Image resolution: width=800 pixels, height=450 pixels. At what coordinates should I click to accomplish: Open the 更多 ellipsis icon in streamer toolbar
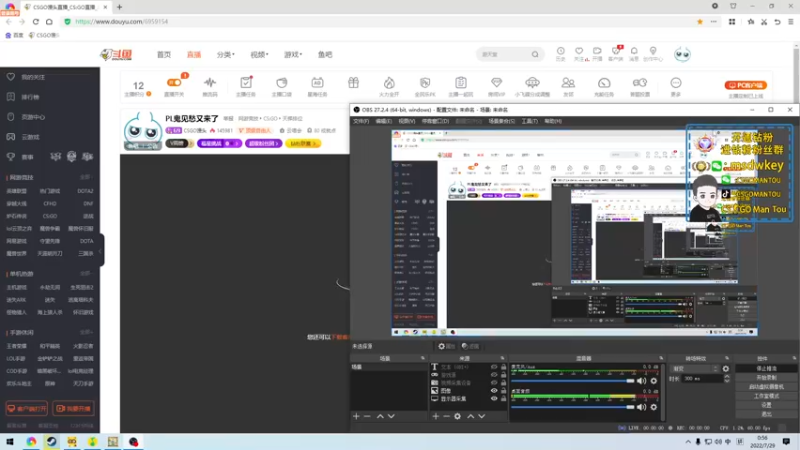(x=676, y=83)
